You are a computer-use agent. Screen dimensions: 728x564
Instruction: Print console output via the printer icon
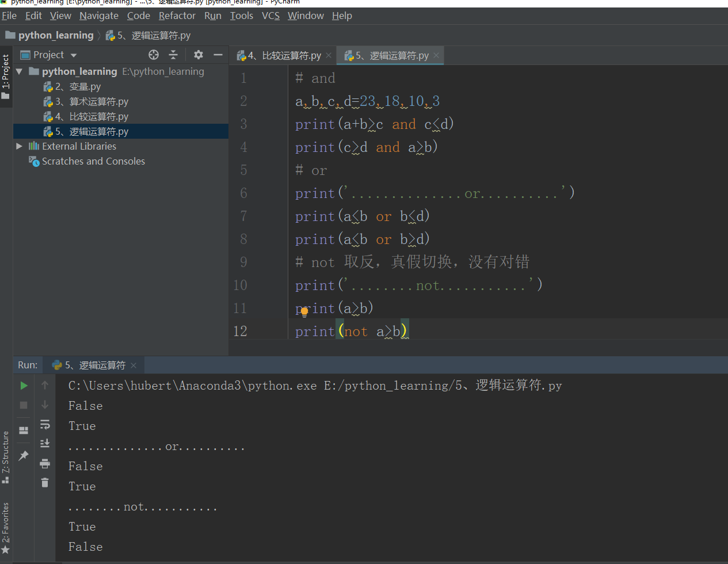[45, 463]
